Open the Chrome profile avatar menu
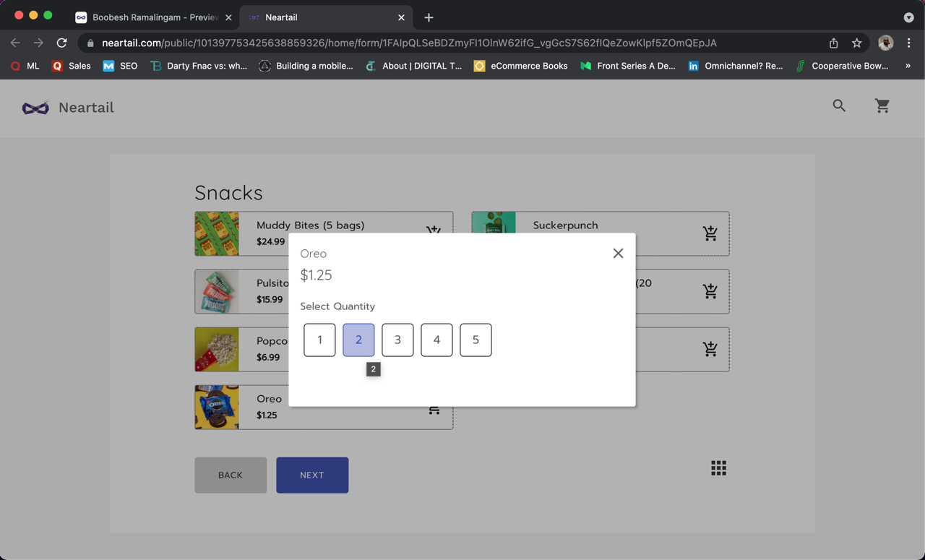 [x=885, y=43]
